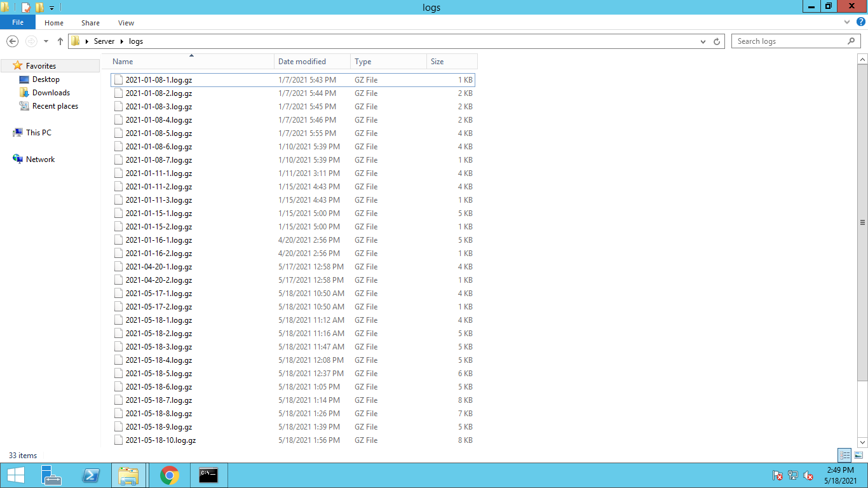Click the logs breadcrumb in the address bar

pos(136,41)
